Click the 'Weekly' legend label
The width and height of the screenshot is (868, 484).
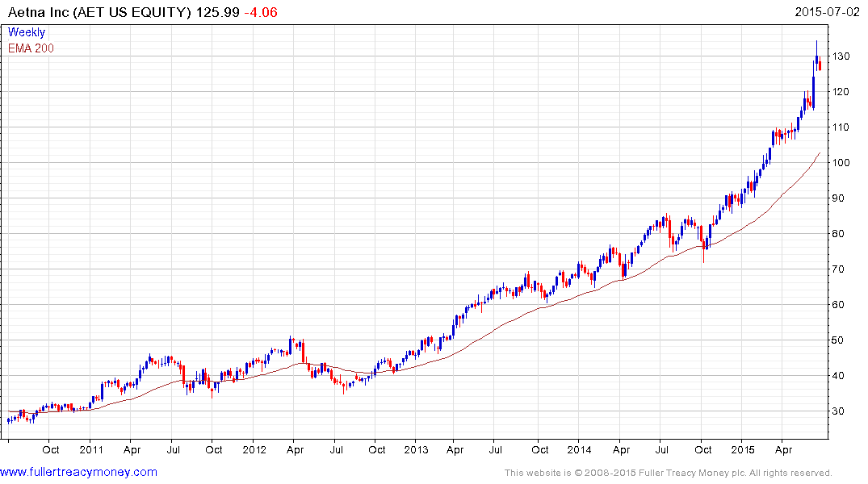[x=27, y=32]
